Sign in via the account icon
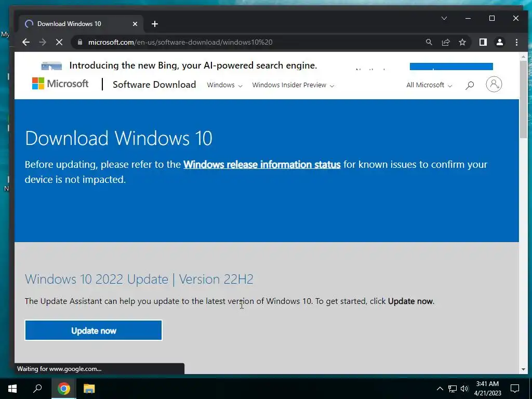Image resolution: width=532 pixels, height=399 pixels. (494, 84)
